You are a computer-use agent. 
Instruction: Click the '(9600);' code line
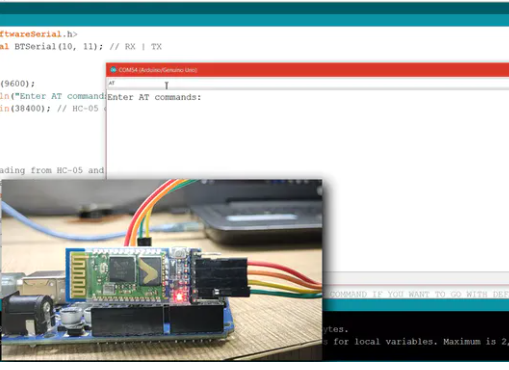coord(17,84)
